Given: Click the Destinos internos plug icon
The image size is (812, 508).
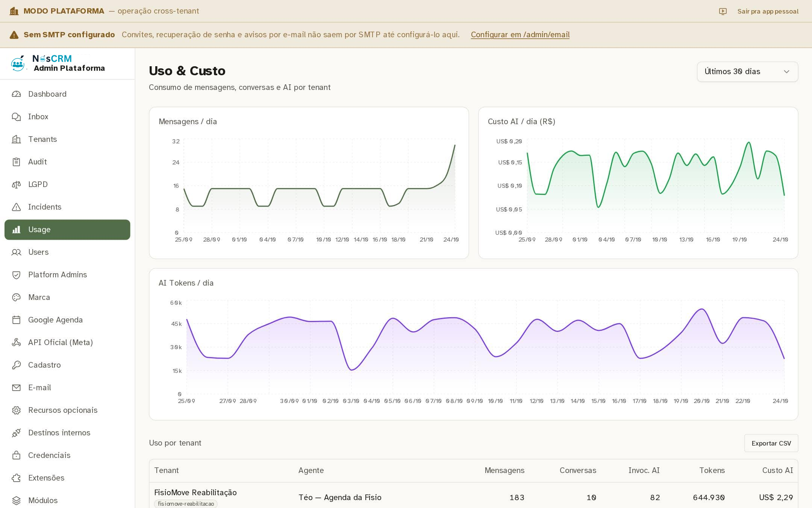Looking at the screenshot, I should 16,433.
